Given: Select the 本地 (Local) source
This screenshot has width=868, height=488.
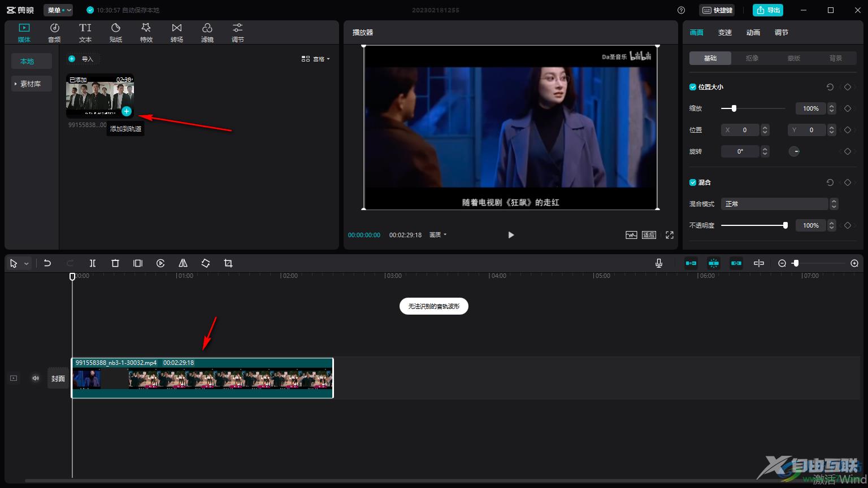Looking at the screenshot, I should click(32, 61).
